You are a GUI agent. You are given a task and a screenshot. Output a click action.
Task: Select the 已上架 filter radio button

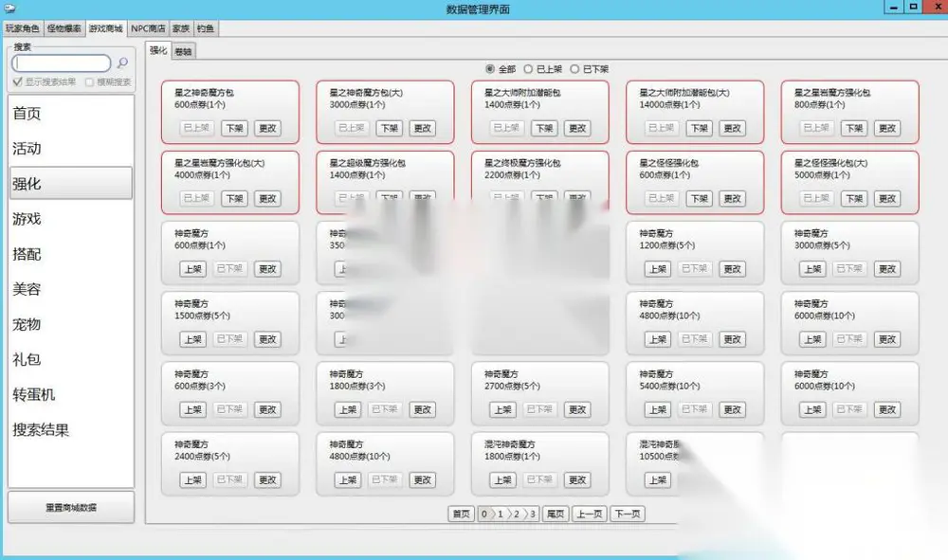pos(528,69)
